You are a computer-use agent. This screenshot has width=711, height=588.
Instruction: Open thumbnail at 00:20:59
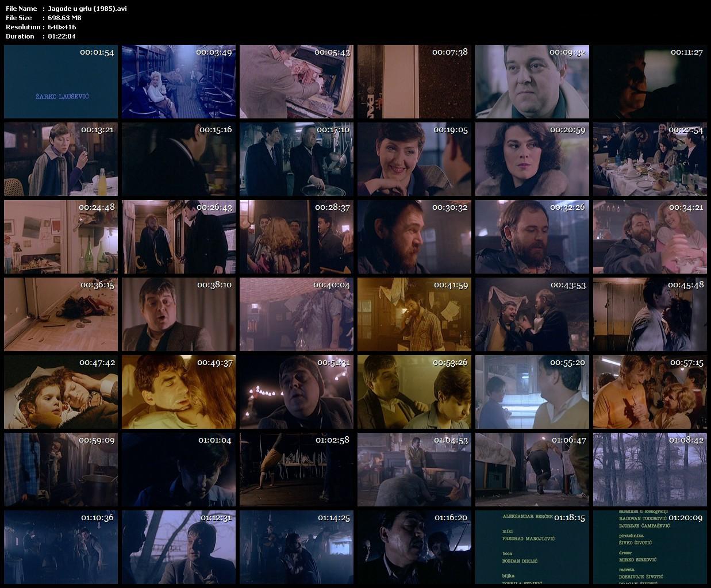pyautogui.click(x=532, y=159)
